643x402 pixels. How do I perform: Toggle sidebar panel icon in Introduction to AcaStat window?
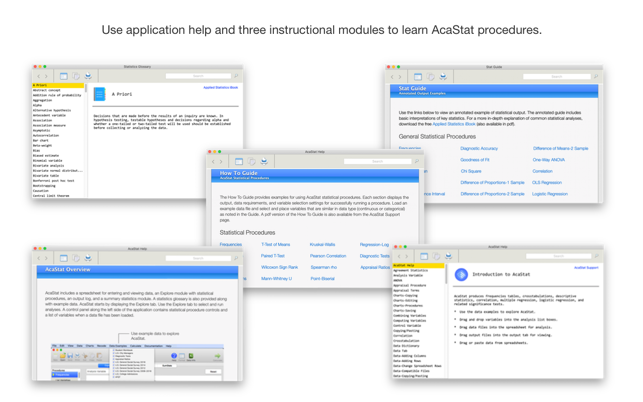(x=424, y=256)
